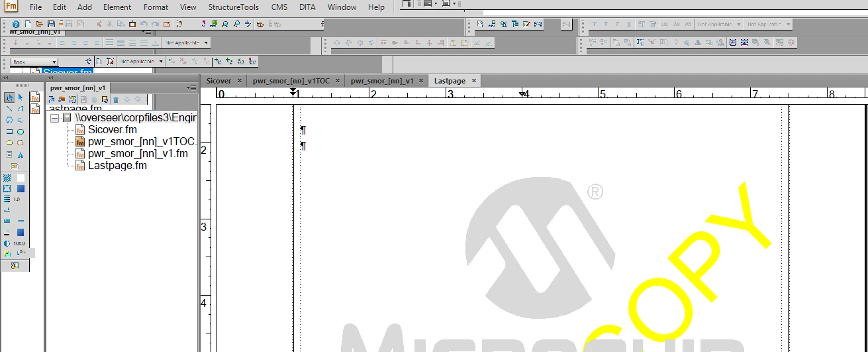Screen dimensions: 868x352
Task: Click the delete trash icon in book panel
Action: pyautogui.click(x=116, y=99)
